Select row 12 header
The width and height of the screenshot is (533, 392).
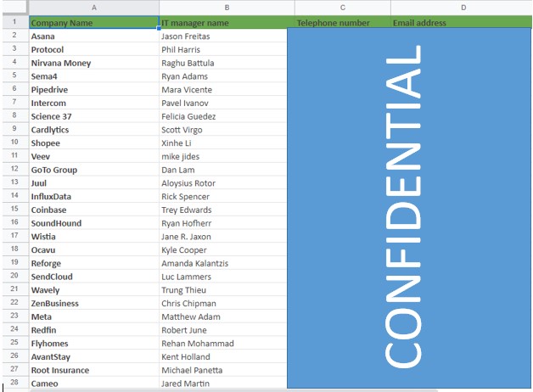[15, 169]
